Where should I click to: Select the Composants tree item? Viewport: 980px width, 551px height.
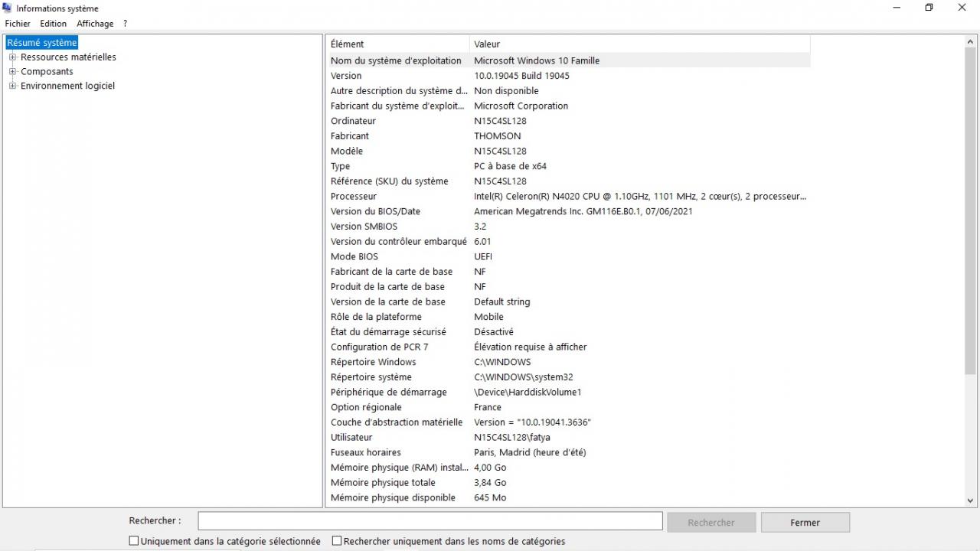[47, 71]
